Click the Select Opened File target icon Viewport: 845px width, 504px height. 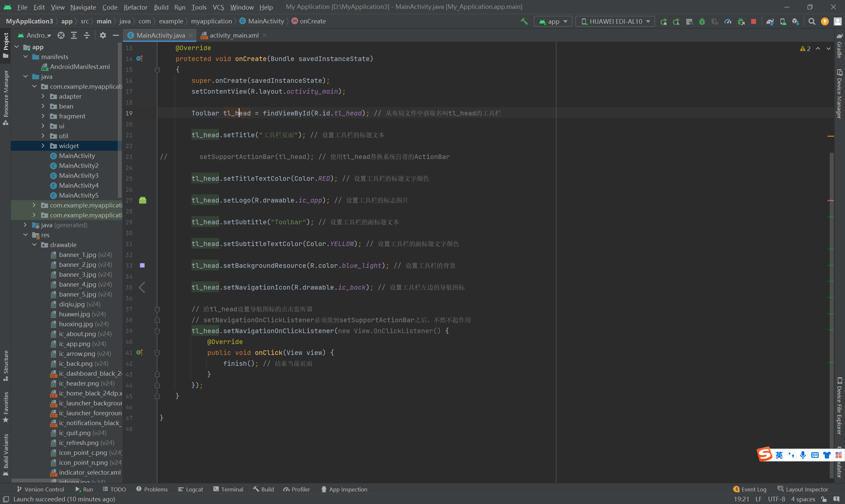coord(61,35)
